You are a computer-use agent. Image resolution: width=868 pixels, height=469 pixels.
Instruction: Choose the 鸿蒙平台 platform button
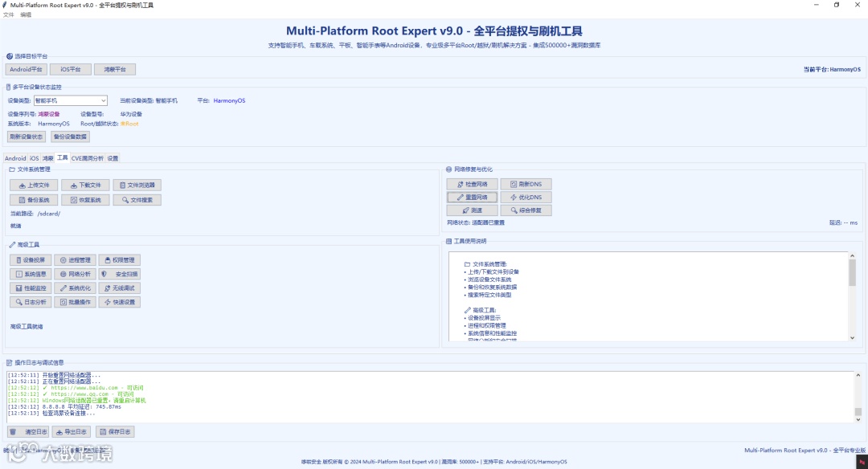pyautogui.click(x=115, y=69)
